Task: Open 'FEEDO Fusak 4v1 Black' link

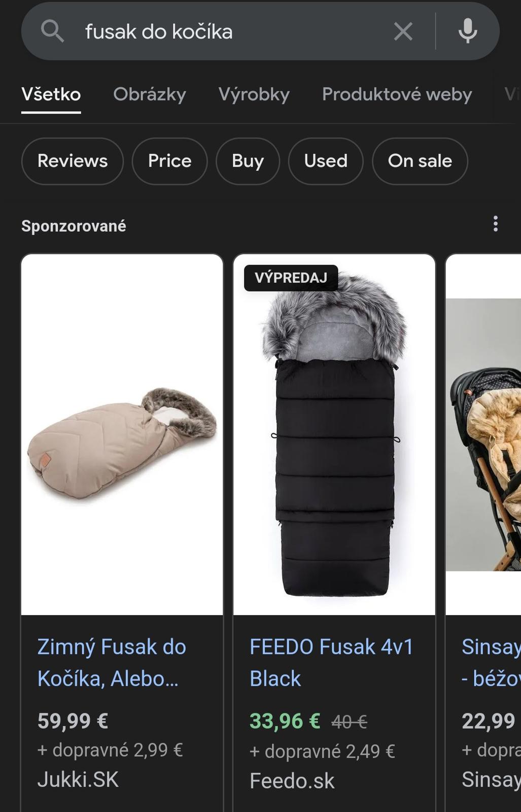Action: point(332,663)
